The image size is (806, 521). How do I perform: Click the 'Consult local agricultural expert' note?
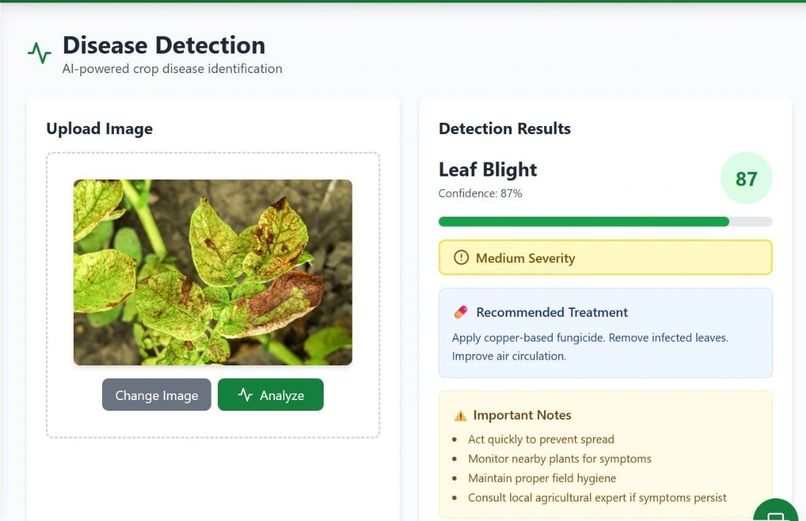[x=597, y=497]
